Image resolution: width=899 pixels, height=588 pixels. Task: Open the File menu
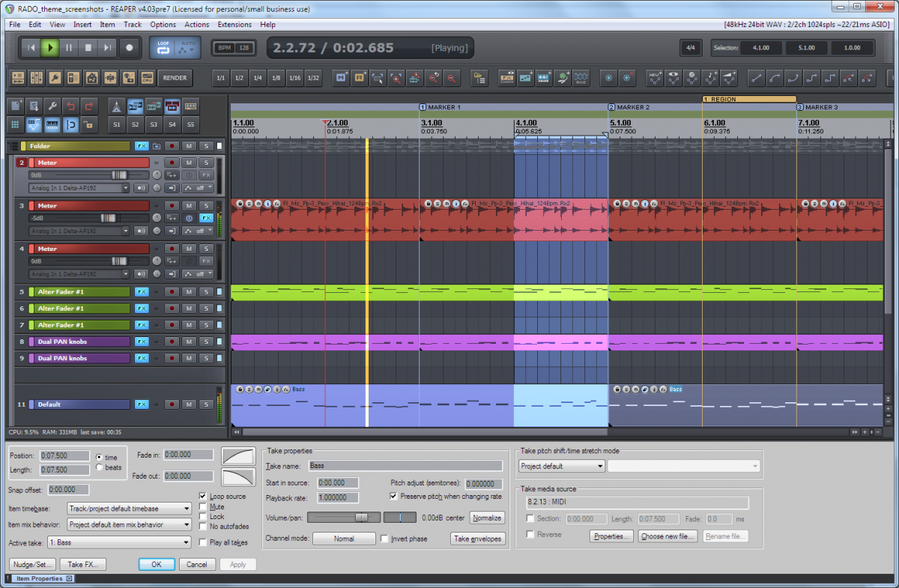click(x=15, y=25)
